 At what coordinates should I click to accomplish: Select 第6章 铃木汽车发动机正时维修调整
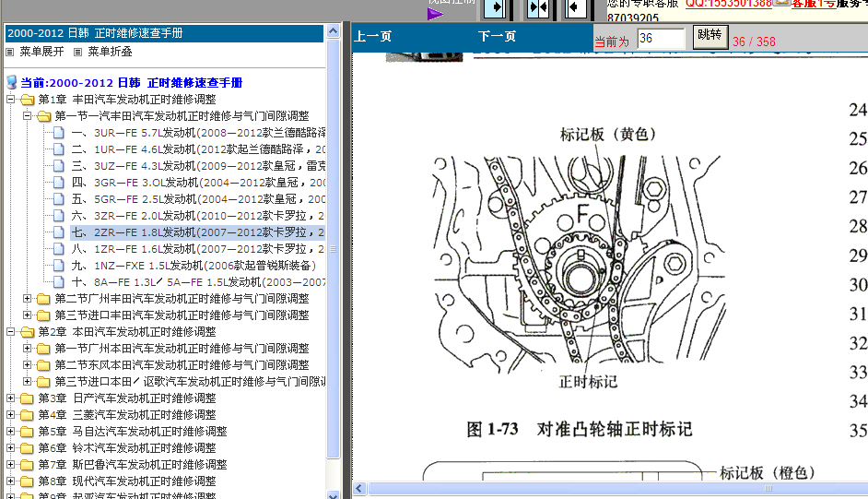coord(127,448)
